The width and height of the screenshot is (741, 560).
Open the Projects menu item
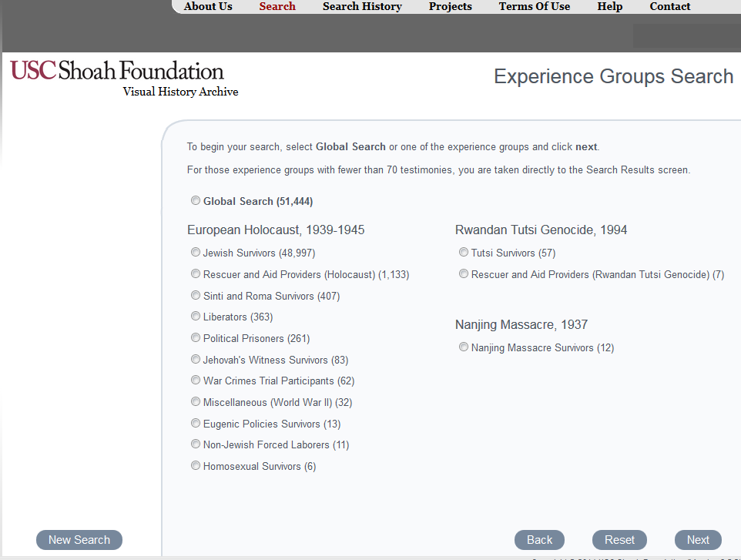pyautogui.click(x=451, y=6)
